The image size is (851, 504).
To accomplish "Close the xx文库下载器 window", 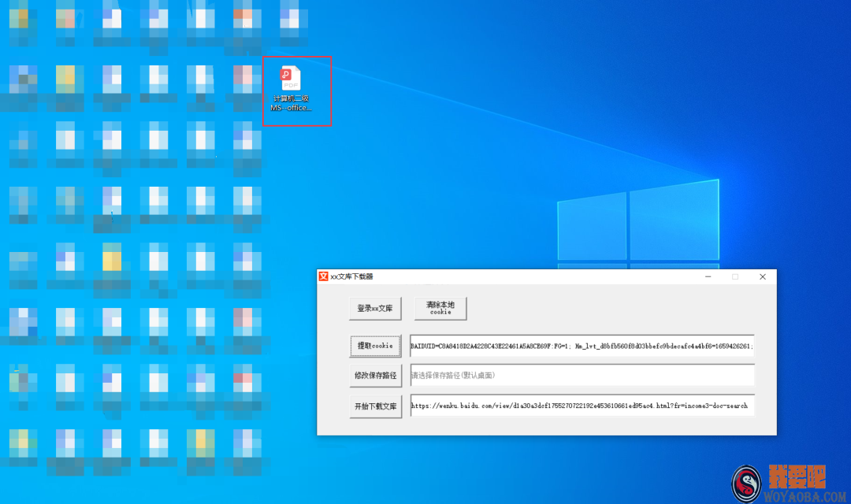I will click(x=762, y=276).
